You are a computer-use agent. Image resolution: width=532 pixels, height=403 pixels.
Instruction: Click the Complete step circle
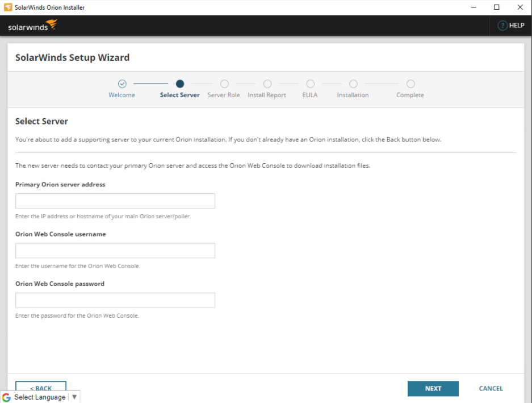[x=410, y=84]
